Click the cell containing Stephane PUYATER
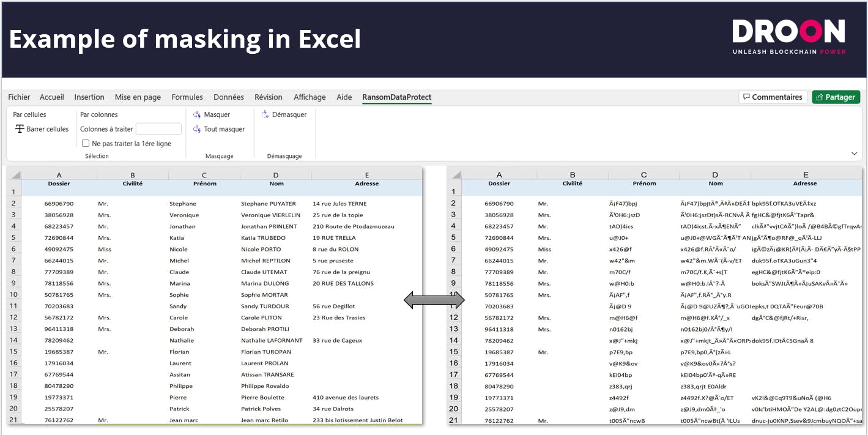The height and width of the screenshot is (435, 868). click(x=268, y=204)
